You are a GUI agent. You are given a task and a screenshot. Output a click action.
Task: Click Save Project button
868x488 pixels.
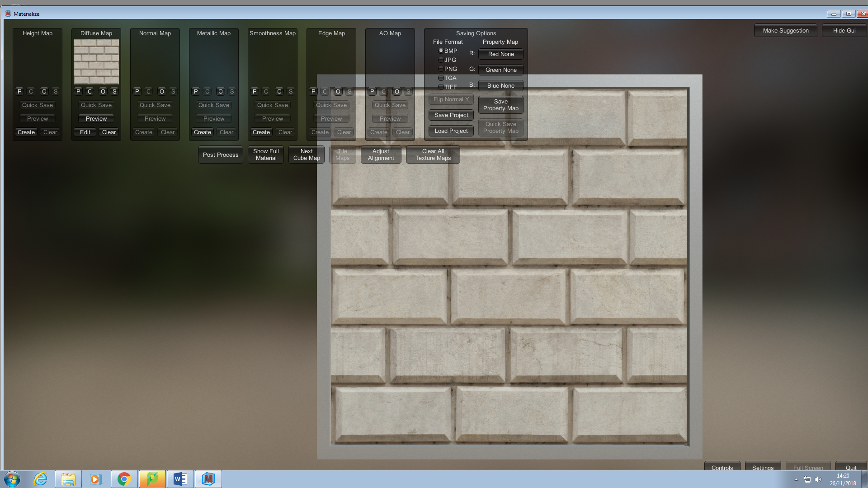tap(451, 115)
